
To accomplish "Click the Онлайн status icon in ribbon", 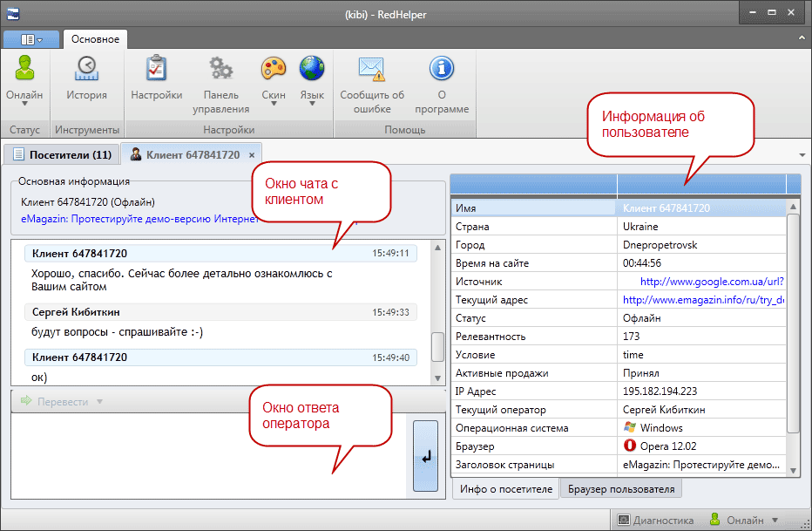I will pos(24,69).
